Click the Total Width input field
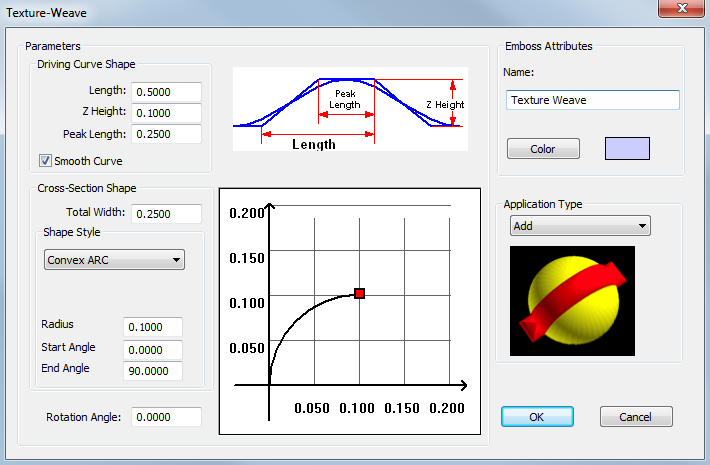 click(167, 214)
